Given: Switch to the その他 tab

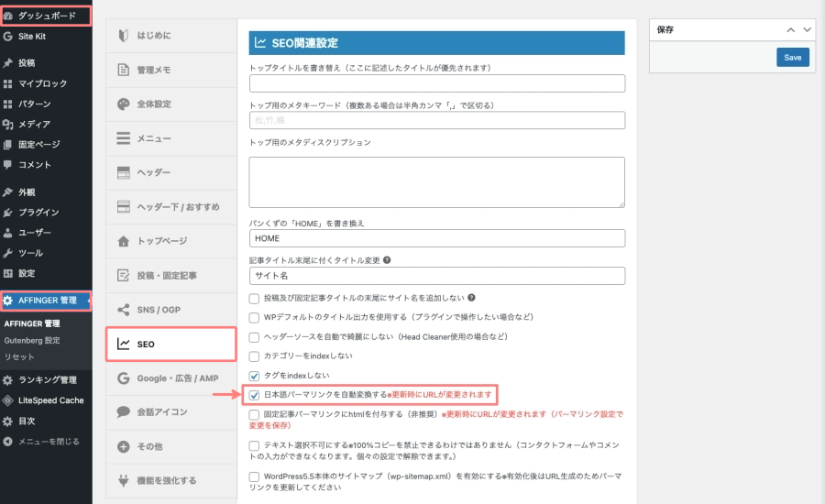Looking at the screenshot, I should [x=171, y=446].
